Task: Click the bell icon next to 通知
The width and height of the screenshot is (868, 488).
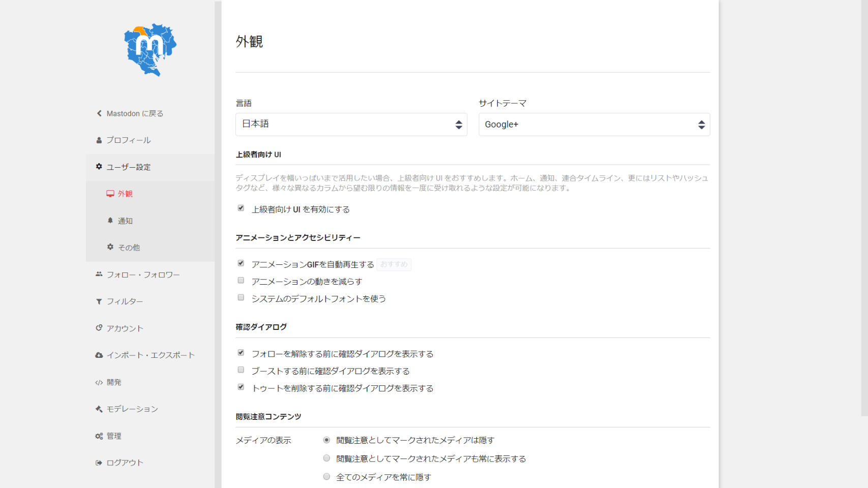Action: coord(110,221)
